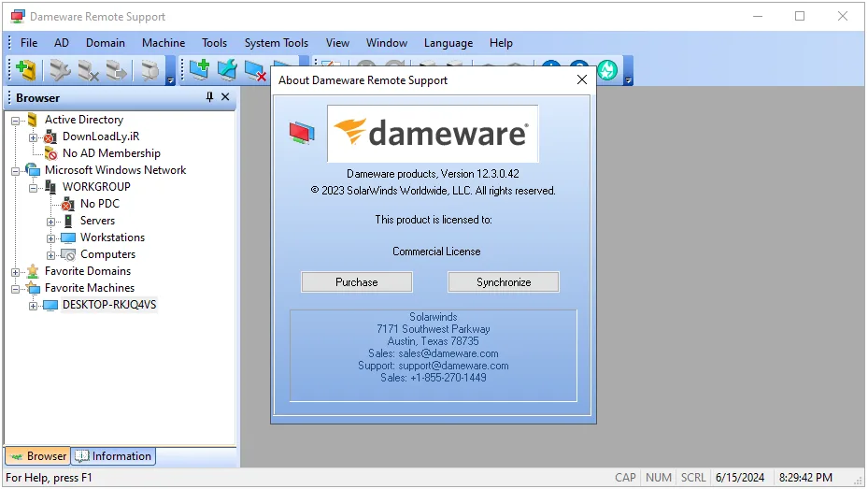Expand the Servers tree node
Image resolution: width=868 pixels, height=489 pixels.
pyautogui.click(x=51, y=222)
